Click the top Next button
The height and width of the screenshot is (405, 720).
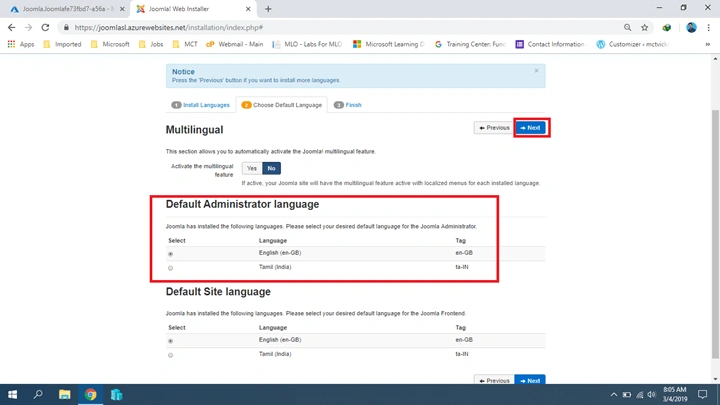tap(530, 128)
